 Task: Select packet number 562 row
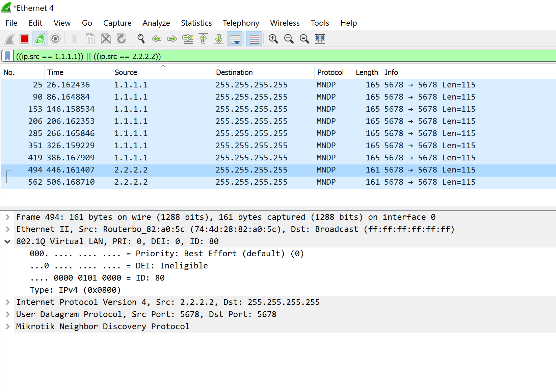(x=278, y=182)
